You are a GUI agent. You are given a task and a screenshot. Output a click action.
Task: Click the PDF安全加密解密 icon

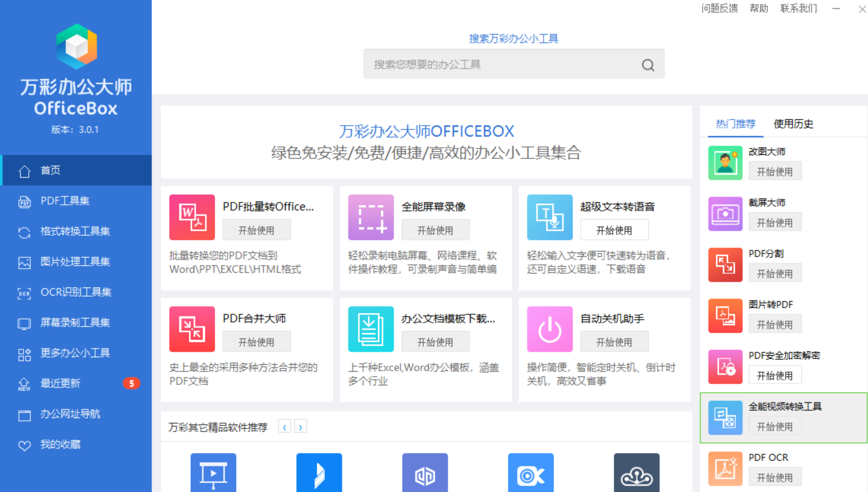[725, 367]
